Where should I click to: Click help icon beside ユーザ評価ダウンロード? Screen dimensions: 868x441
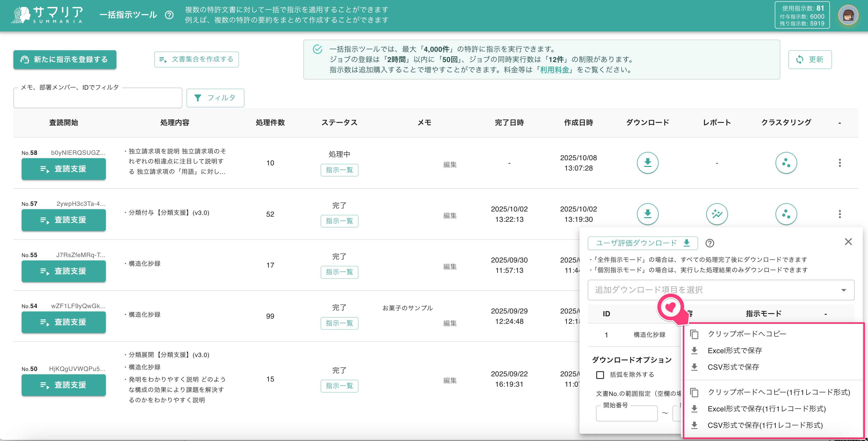tap(710, 243)
